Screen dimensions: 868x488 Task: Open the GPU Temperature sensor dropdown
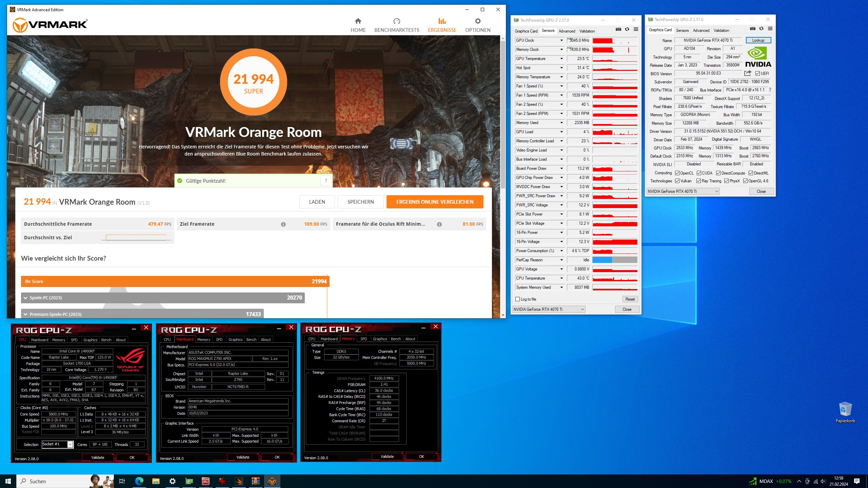(561, 59)
